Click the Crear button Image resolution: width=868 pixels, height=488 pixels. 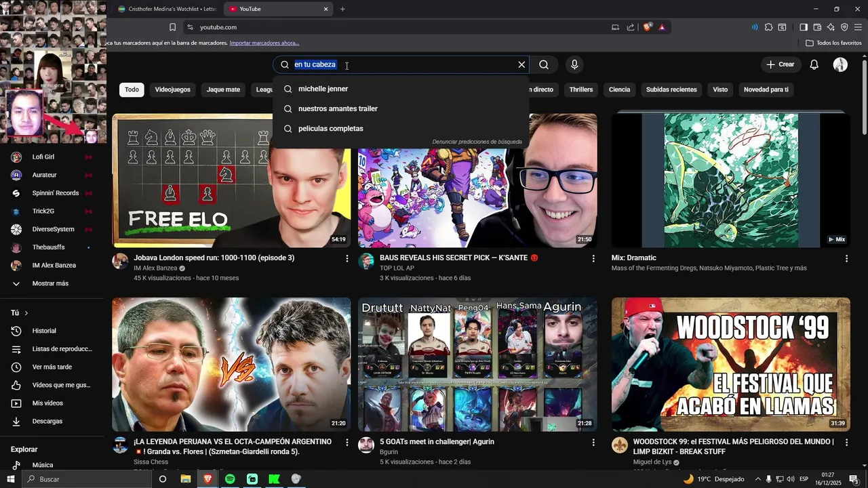[781, 64]
